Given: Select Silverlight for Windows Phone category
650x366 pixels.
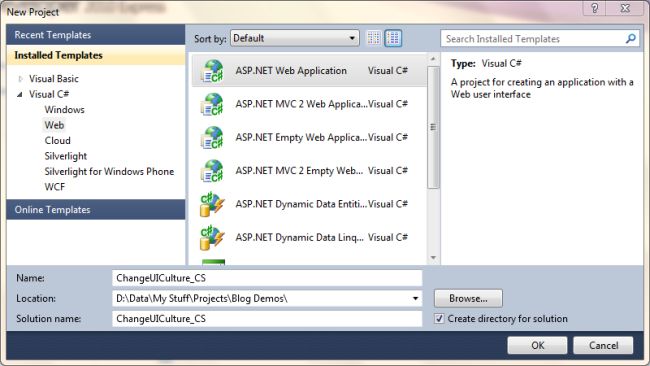Looking at the screenshot, I should (x=109, y=171).
